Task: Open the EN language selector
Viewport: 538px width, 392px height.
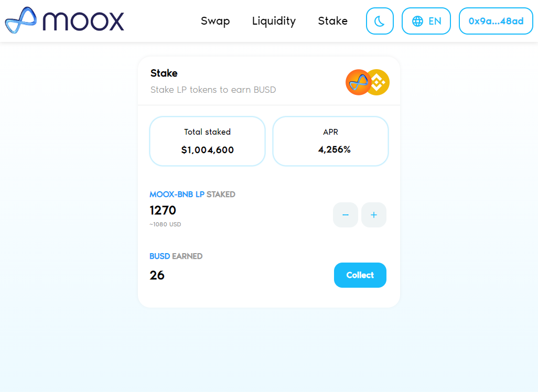Action: (426, 21)
